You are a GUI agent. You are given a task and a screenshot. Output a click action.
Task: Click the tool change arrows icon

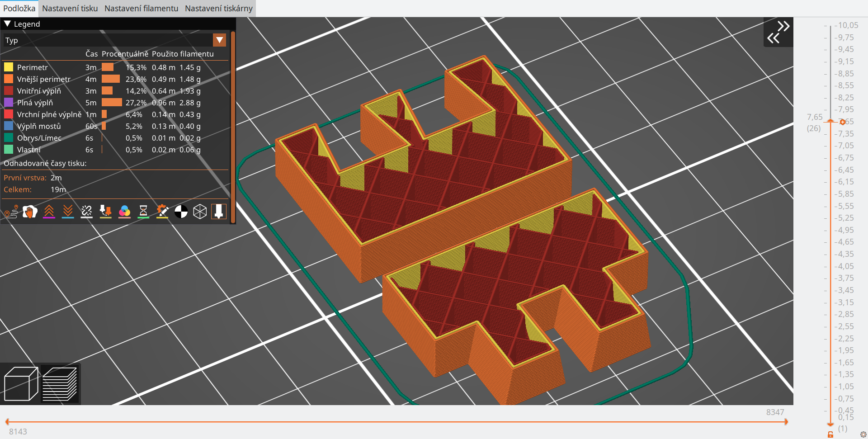tap(105, 212)
